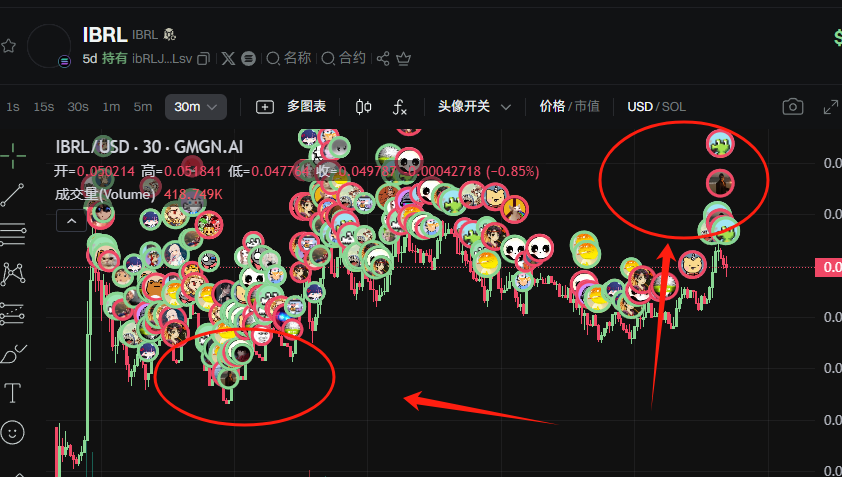Click the red current price label on the axis
Screen dimensions: 842x477
[x=829, y=267]
